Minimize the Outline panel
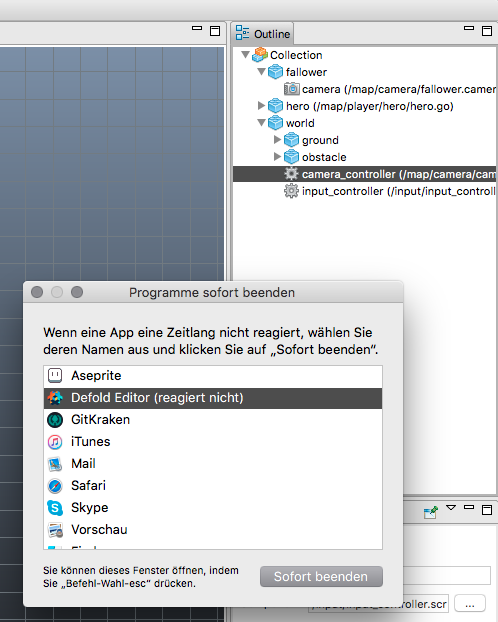The width and height of the screenshot is (498, 622). coord(469,28)
